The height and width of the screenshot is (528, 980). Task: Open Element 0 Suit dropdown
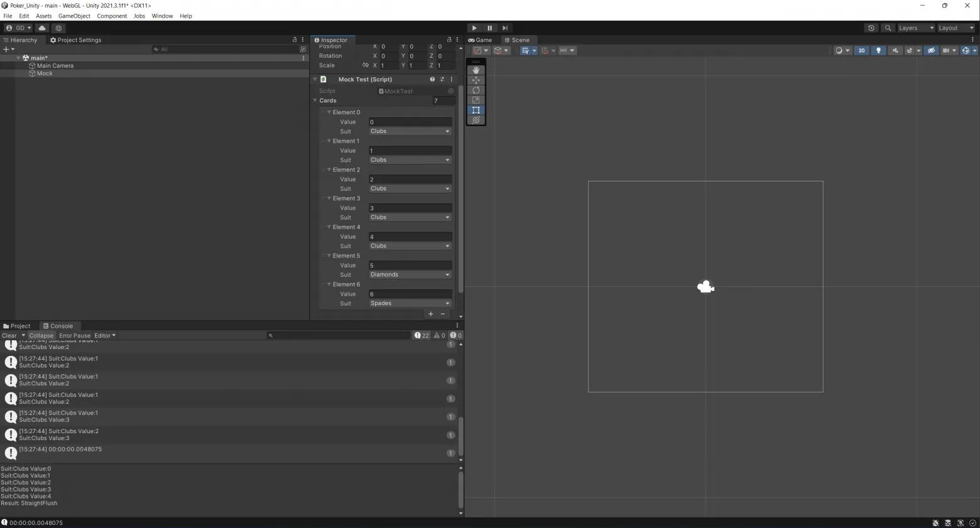[x=410, y=131]
